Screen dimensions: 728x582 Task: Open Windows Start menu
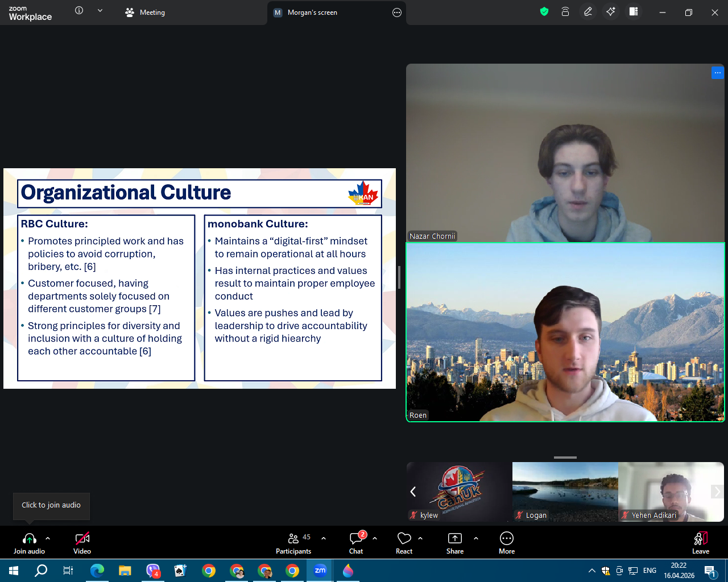click(x=14, y=571)
